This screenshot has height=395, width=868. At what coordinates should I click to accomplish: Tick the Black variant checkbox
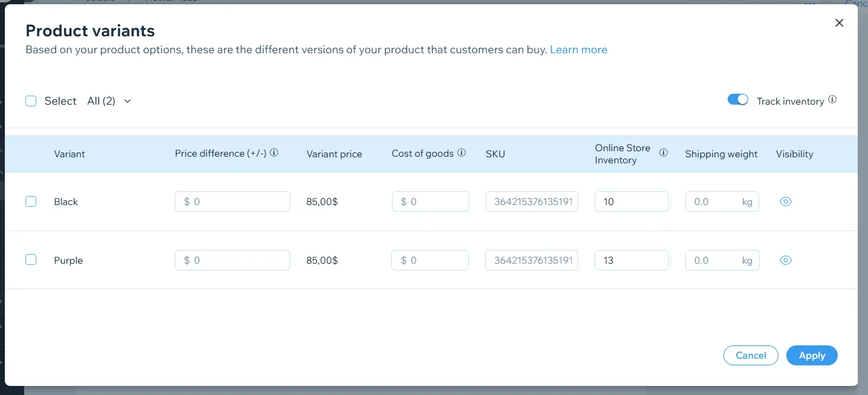click(x=31, y=201)
